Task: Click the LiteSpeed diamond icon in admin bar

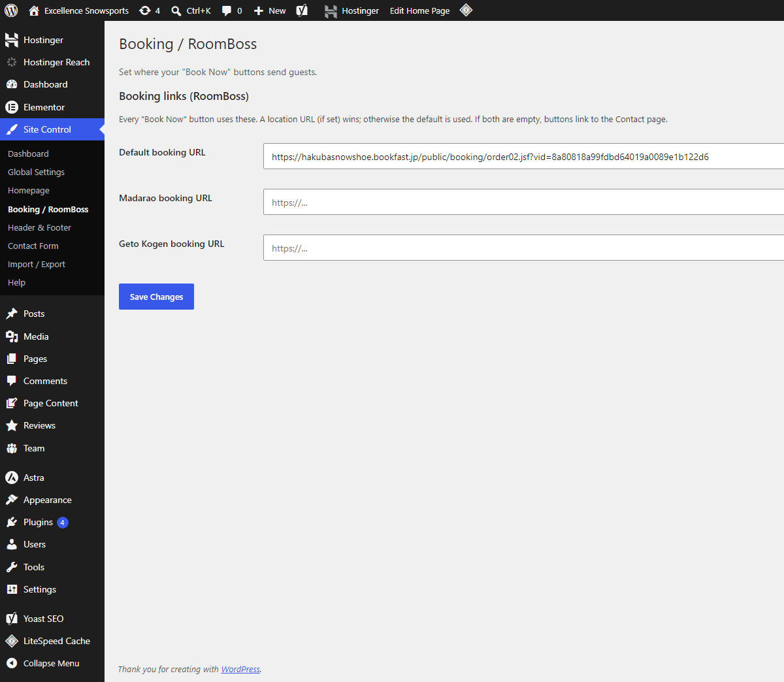Action: pos(466,10)
